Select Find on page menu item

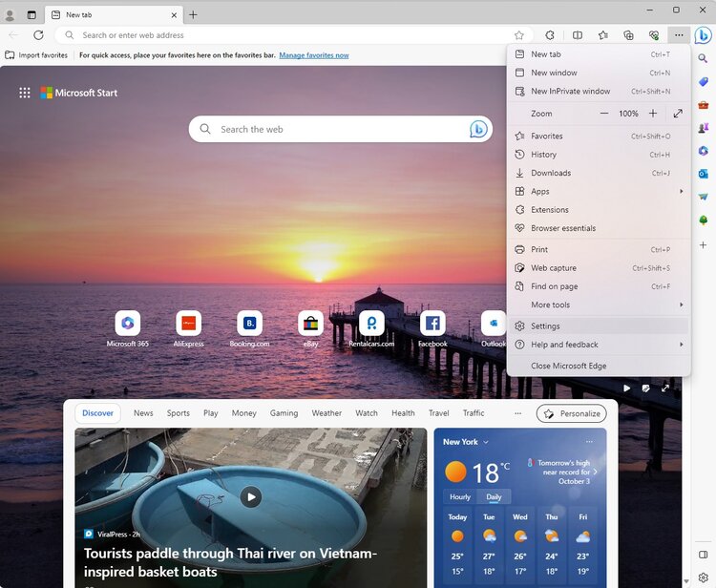tap(599, 286)
